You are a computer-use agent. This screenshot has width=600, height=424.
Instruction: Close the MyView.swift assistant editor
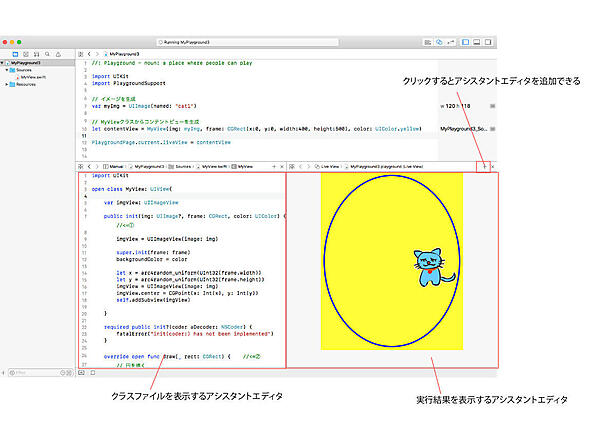pos(282,166)
